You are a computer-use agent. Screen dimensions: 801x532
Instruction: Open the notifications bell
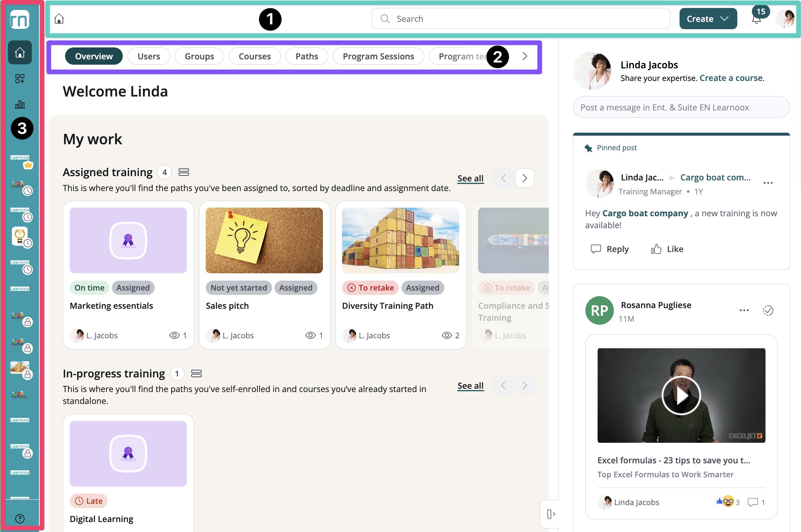[756, 19]
